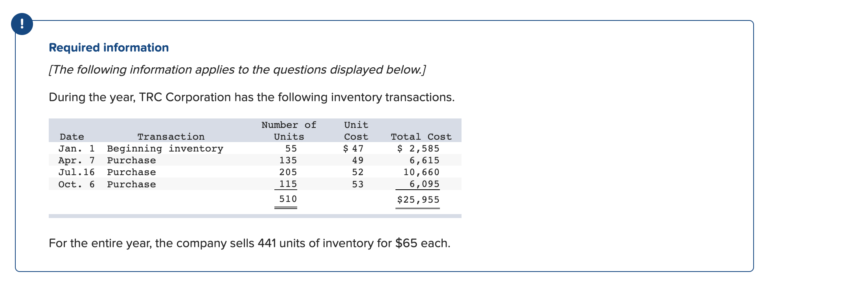
Task: Click the $ 2,585 beginning inventory cost
Action: 418,148
